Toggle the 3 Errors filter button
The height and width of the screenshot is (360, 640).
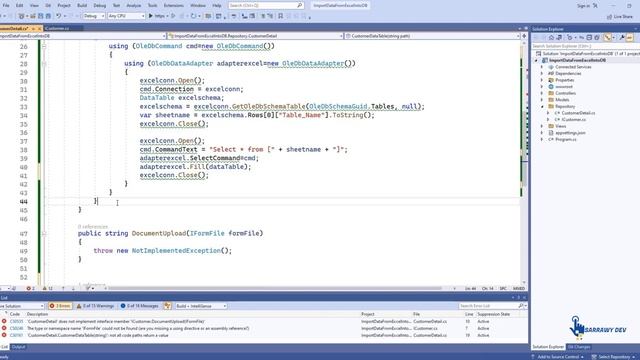60,306
